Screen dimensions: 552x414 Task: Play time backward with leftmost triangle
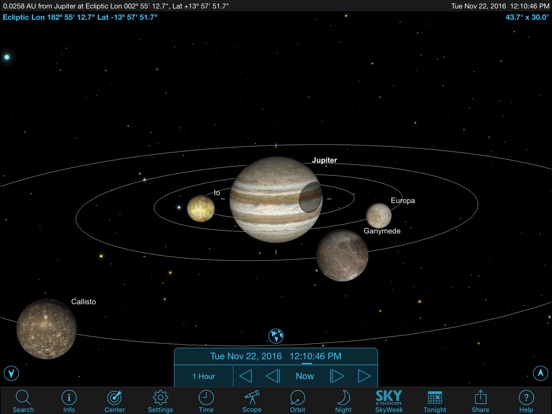245,376
